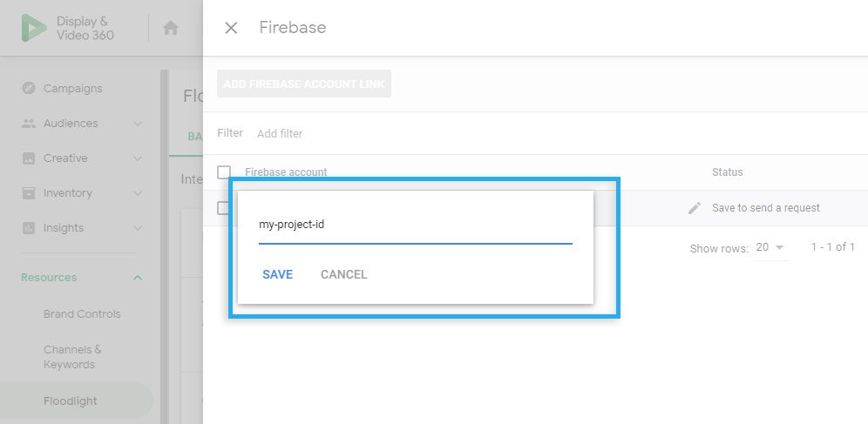Click the my-project-id text field
This screenshot has height=424, width=868.
coord(415,226)
